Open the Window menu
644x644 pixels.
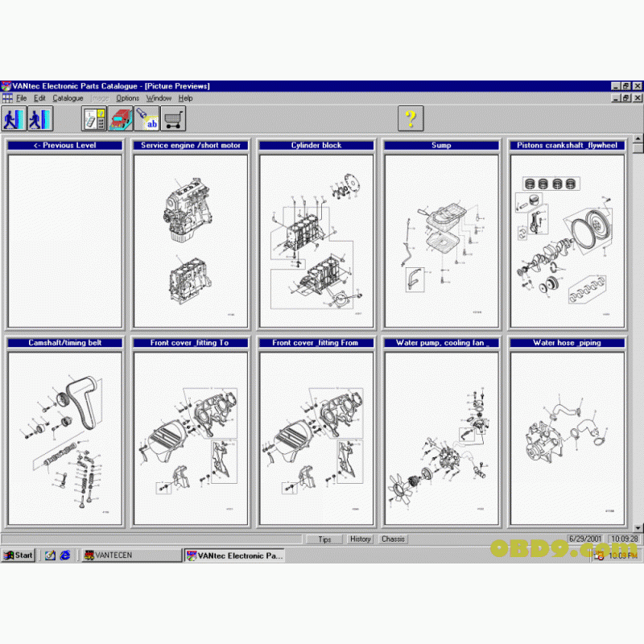[x=159, y=97]
